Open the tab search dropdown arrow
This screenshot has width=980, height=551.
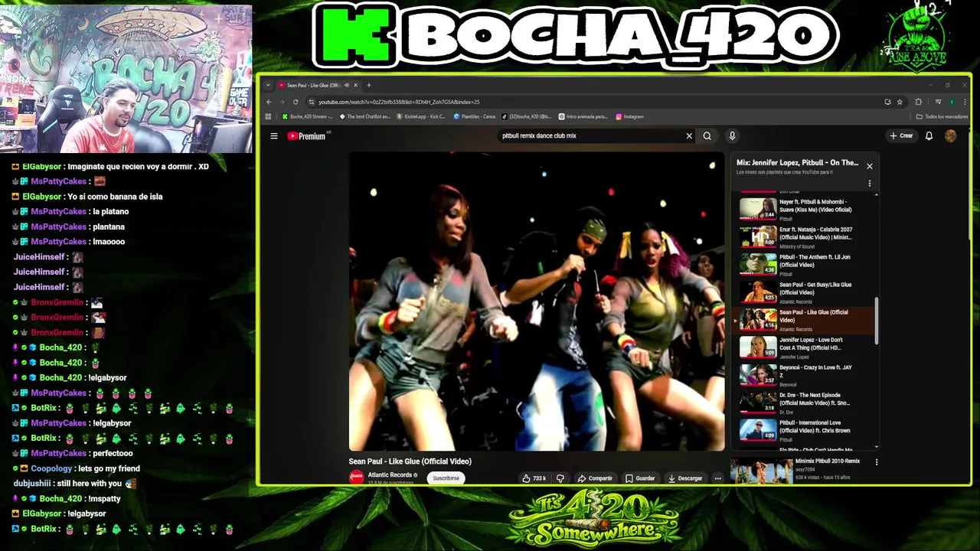coord(268,85)
